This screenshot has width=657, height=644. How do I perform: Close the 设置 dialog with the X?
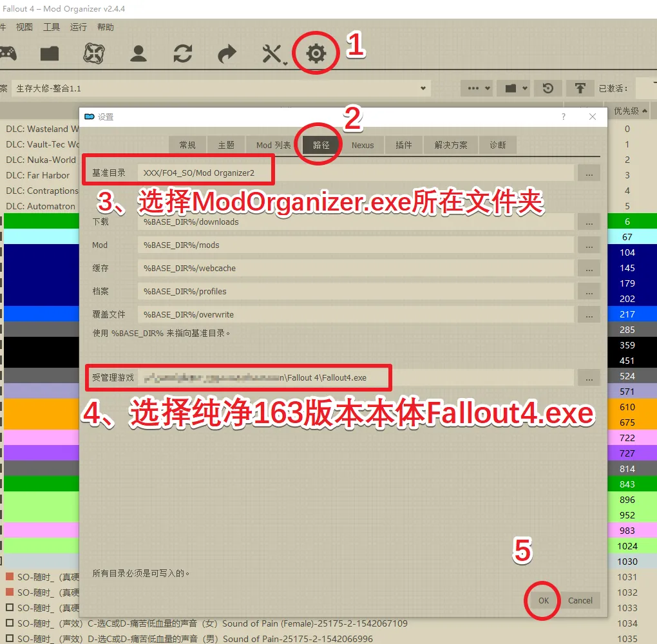point(593,117)
